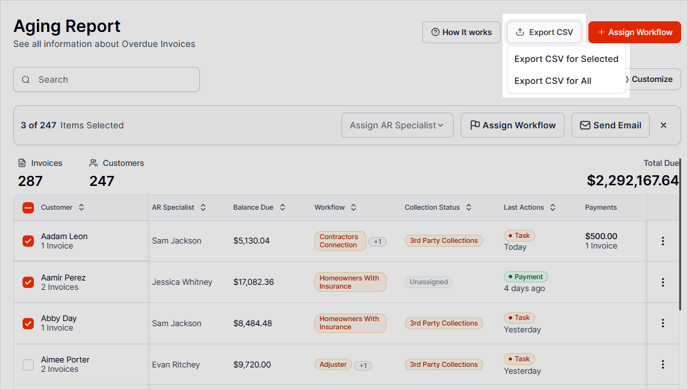Click Total Due amount $2,292,167.64
Image resolution: width=688 pixels, height=390 pixels.
pyautogui.click(x=633, y=180)
